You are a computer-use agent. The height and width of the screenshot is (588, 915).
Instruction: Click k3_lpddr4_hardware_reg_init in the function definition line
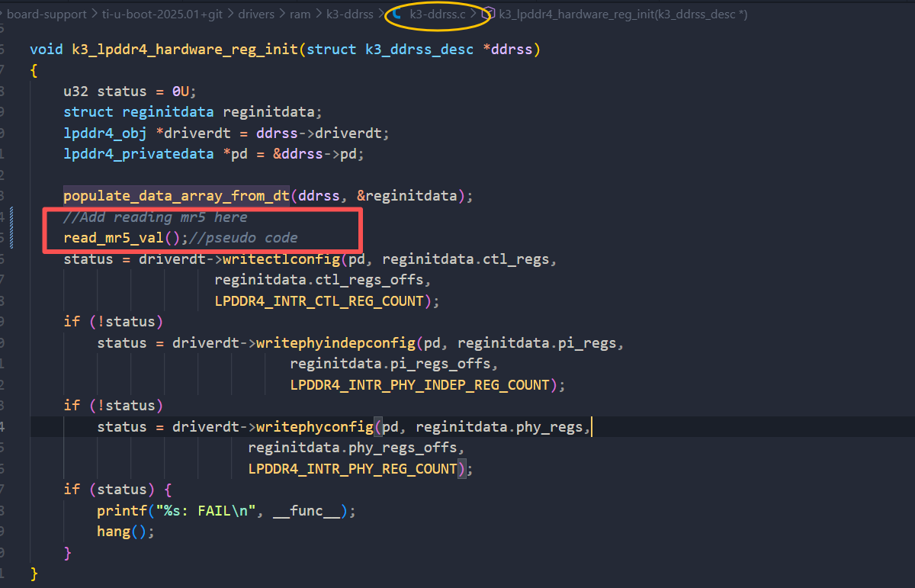tap(185, 50)
